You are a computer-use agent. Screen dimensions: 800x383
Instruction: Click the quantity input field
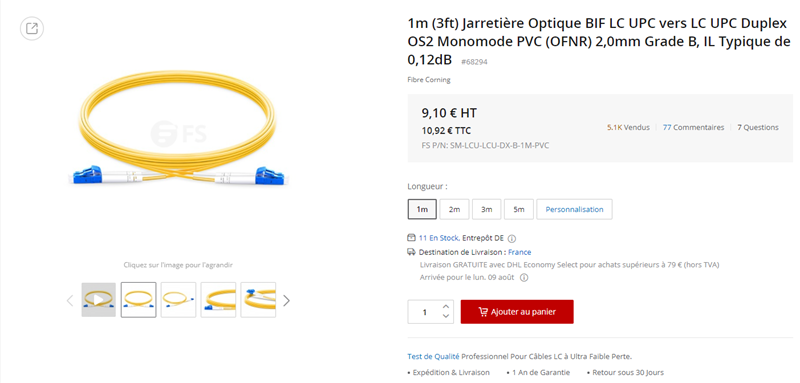click(424, 312)
